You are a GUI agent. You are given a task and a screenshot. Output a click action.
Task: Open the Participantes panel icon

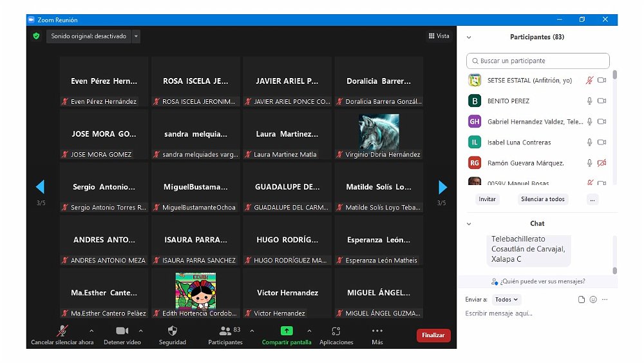pyautogui.click(x=225, y=331)
